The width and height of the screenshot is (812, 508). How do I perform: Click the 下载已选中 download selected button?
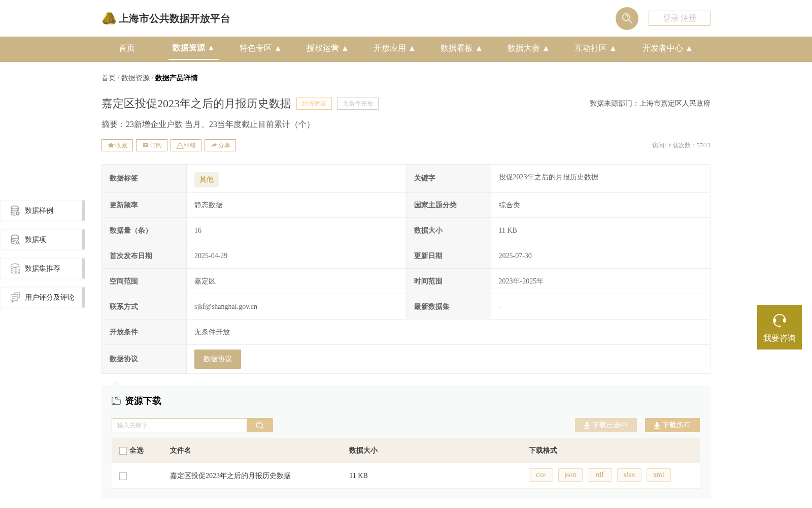606,425
